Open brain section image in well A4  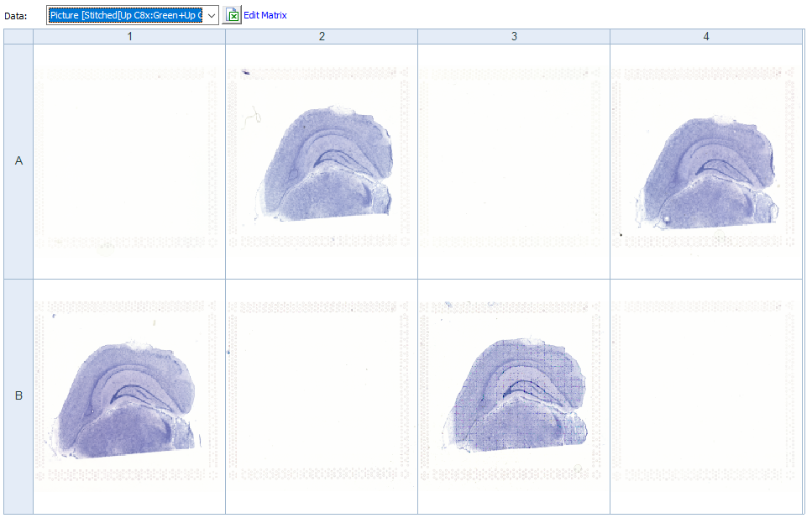(706, 161)
